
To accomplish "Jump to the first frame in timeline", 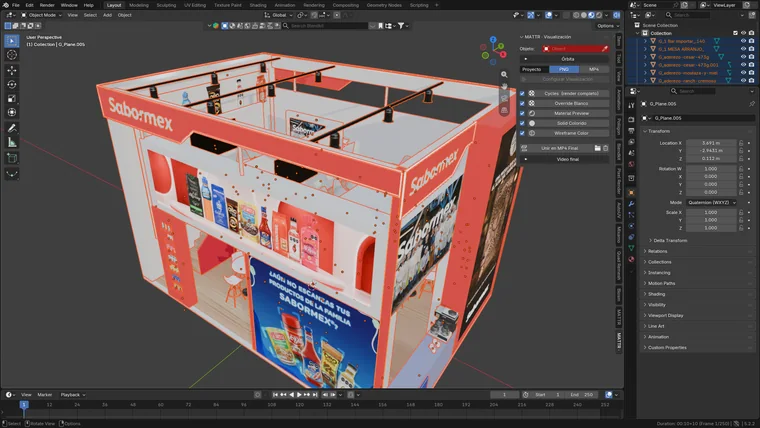I will click(275, 395).
